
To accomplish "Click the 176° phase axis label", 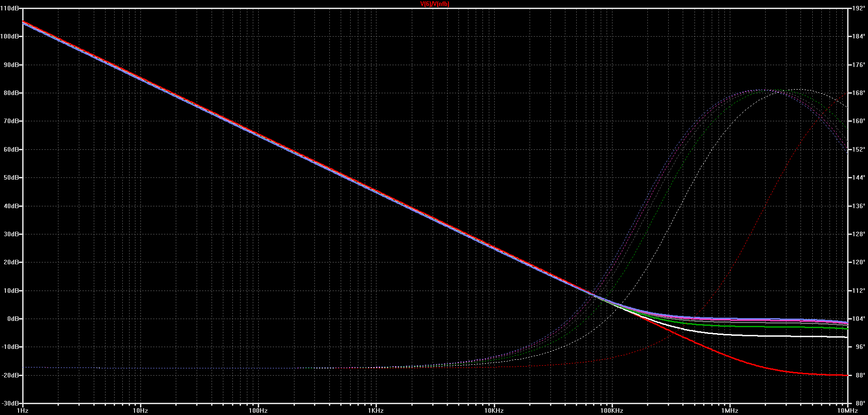I will point(858,65).
